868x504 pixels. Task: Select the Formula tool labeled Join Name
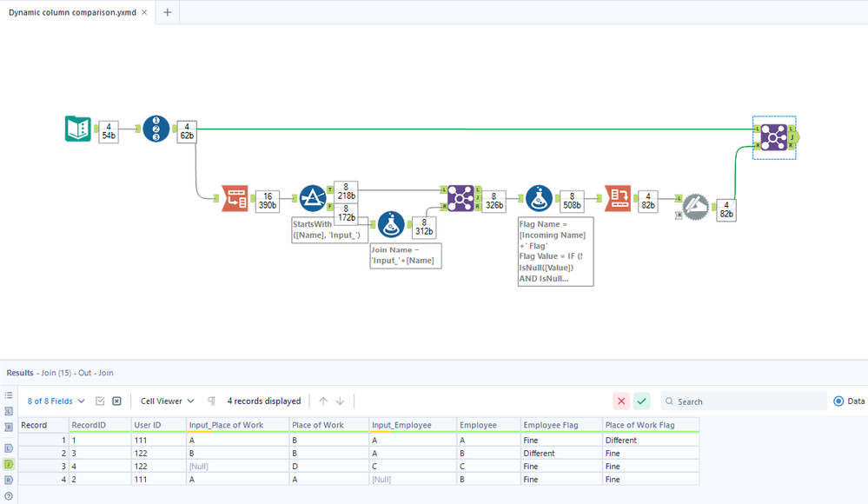[391, 224]
